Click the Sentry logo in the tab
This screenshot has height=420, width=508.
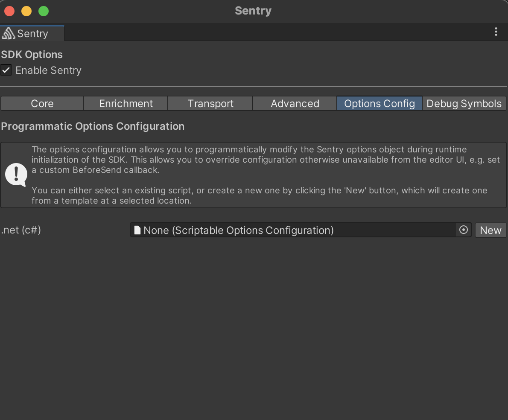coord(8,33)
